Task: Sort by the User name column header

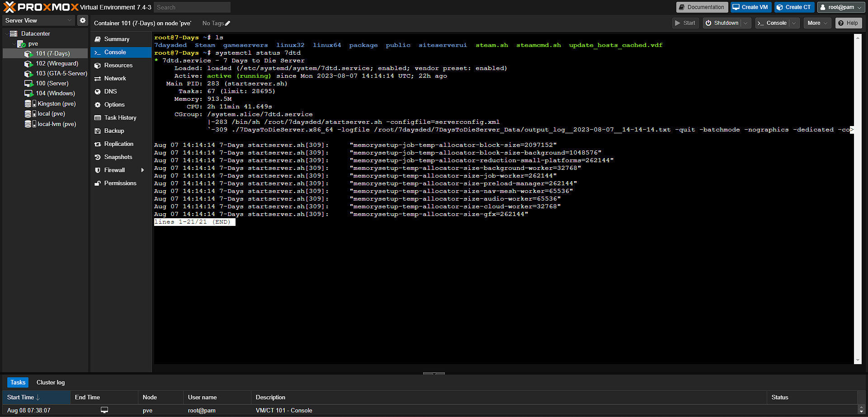Action: pyautogui.click(x=217, y=398)
